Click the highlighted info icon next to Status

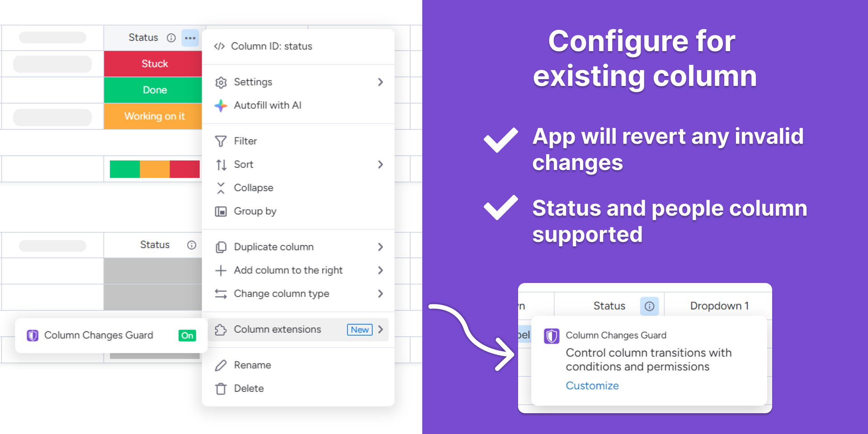(x=649, y=306)
